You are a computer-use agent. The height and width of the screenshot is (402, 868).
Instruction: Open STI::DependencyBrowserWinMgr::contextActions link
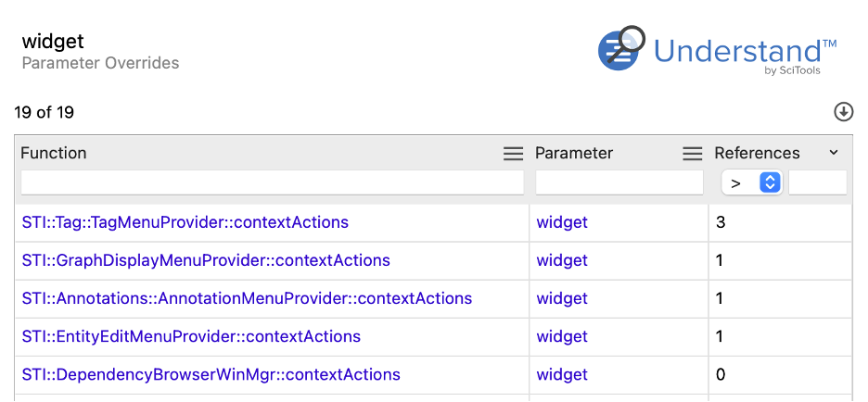[211, 375]
